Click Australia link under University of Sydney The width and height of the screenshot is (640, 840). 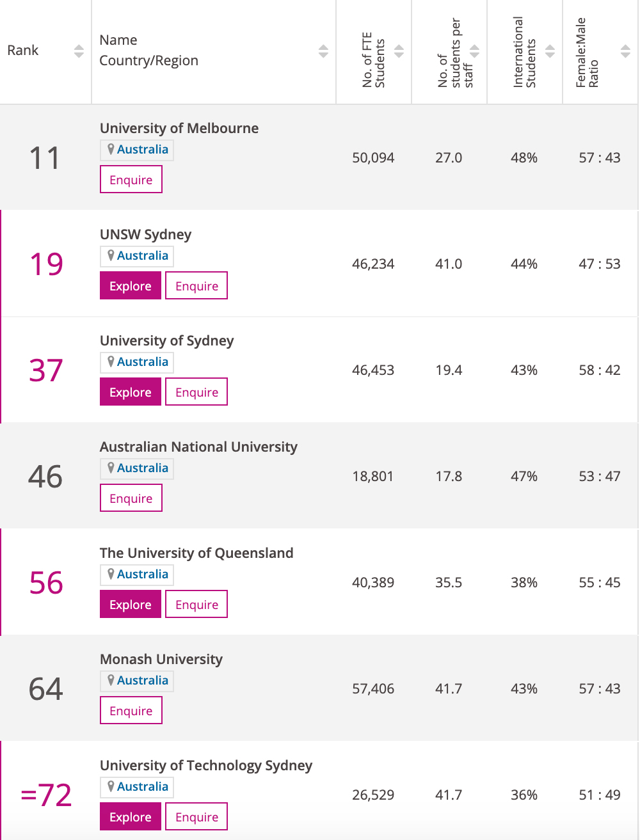(x=143, y=361)
